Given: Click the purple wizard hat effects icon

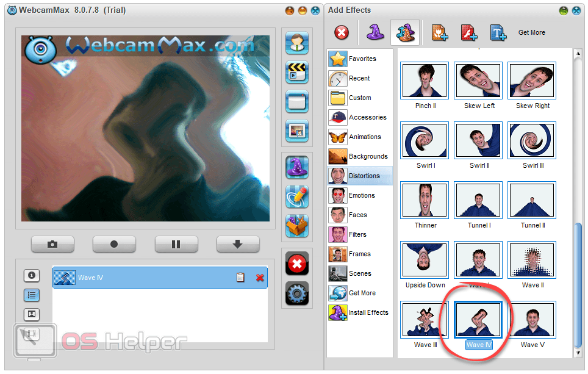Looking at the screenshot, I should 297,167.
